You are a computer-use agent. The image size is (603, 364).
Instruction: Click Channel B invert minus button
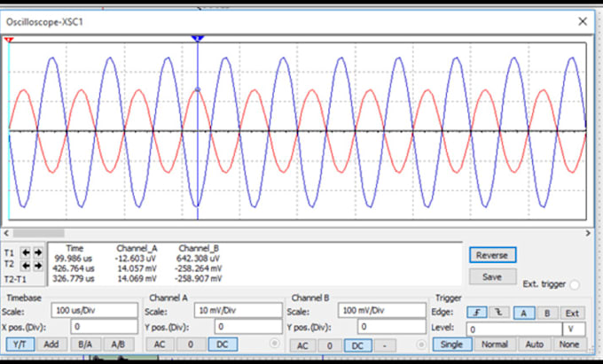click(x=385, y=345)
